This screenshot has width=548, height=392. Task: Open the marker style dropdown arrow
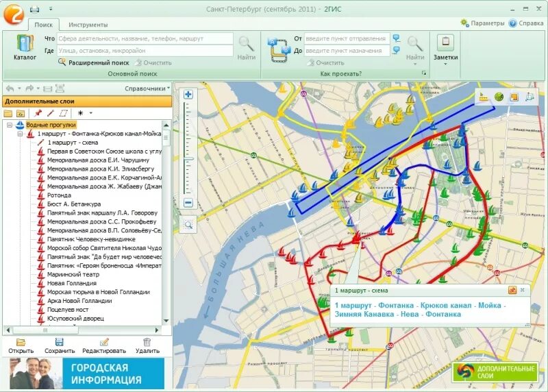(x=91, y=113)
